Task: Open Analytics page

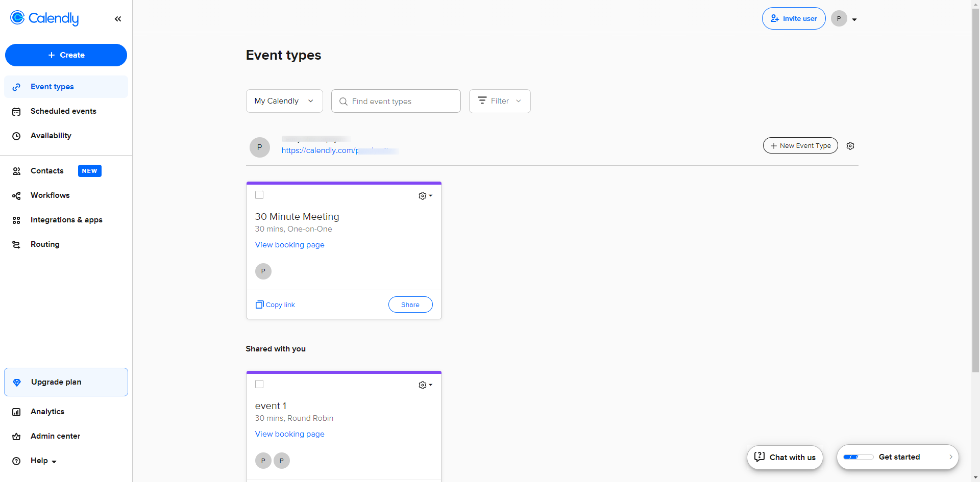Action: [x=66, y=412]
